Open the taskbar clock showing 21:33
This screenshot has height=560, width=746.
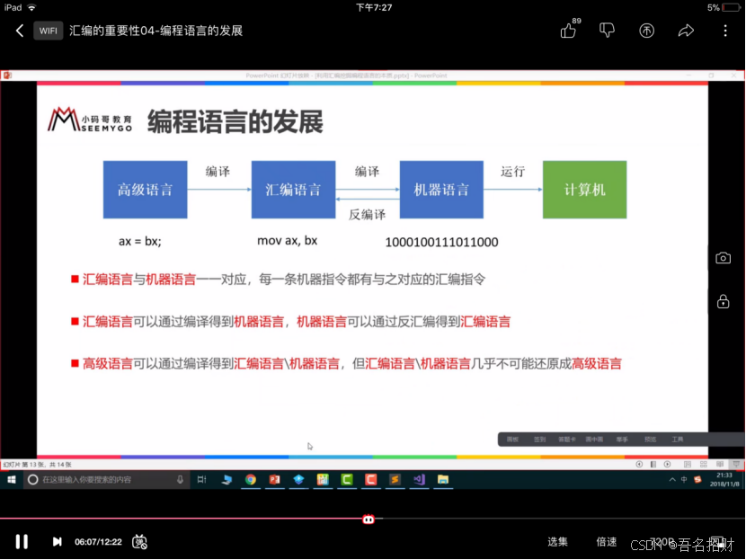(x=724, y=480)
